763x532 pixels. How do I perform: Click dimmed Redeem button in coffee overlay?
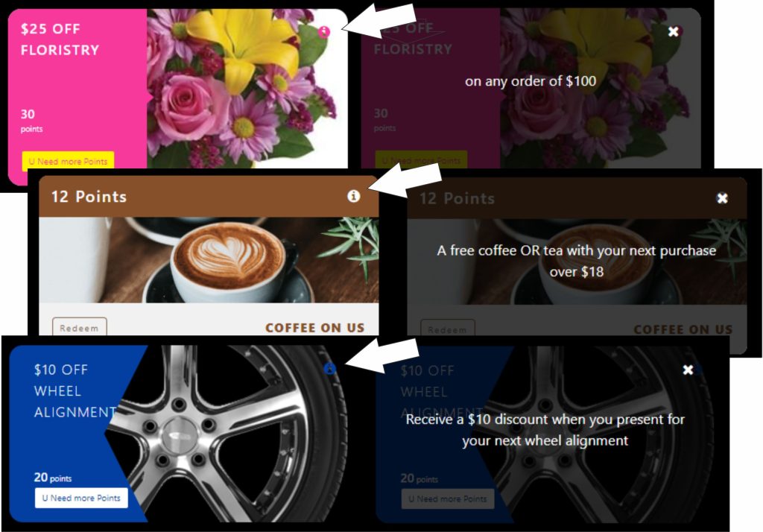click(x=448, y=329)
